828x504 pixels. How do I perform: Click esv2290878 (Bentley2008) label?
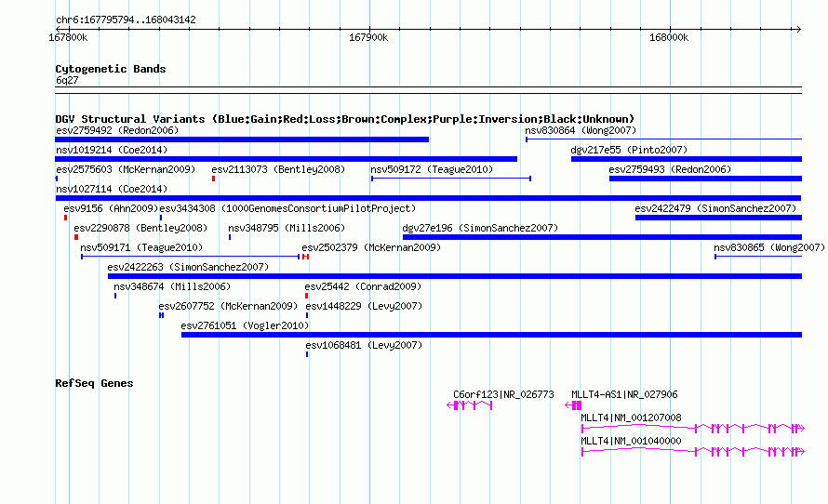coord(140,228)
